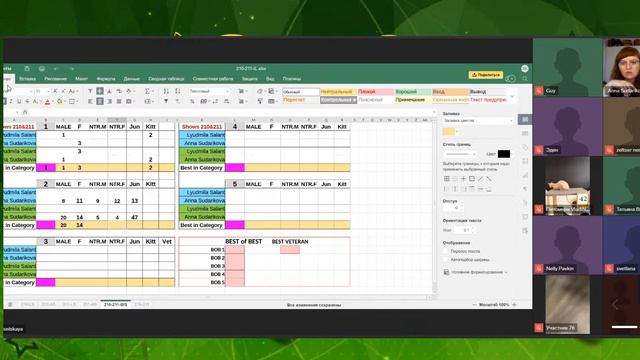
Task: Pick the yellow fill color swatch
Action: [x=449, y=131]
